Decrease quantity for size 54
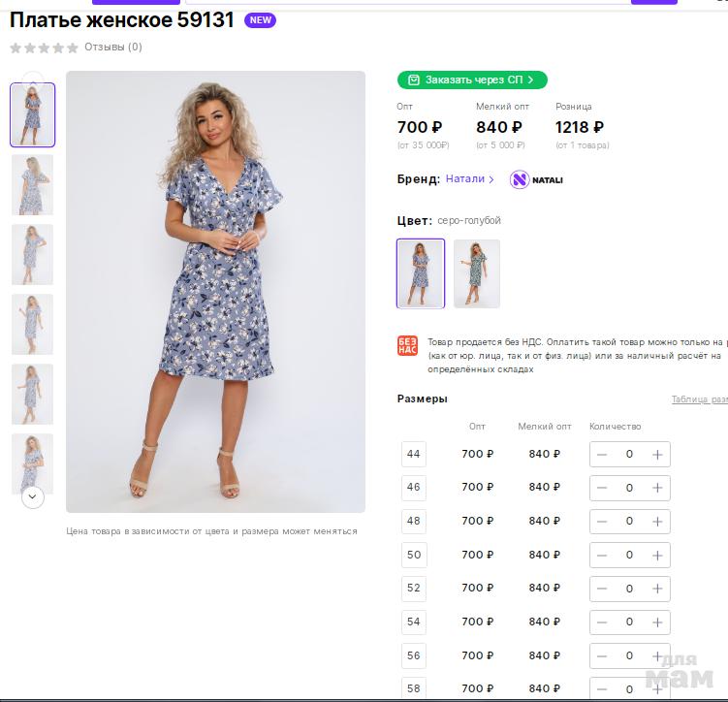Image resolution: width=728 pixels, height=702 pixels. (x=602, y=622)
